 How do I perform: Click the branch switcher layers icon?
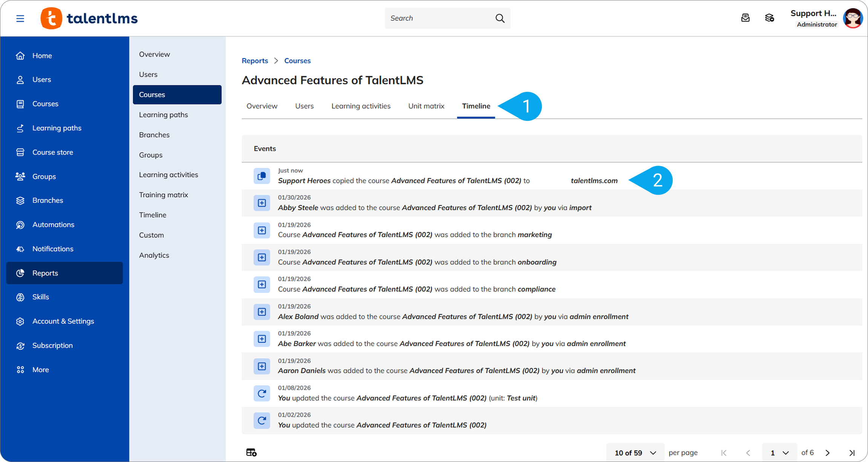(x=769, y=18)
